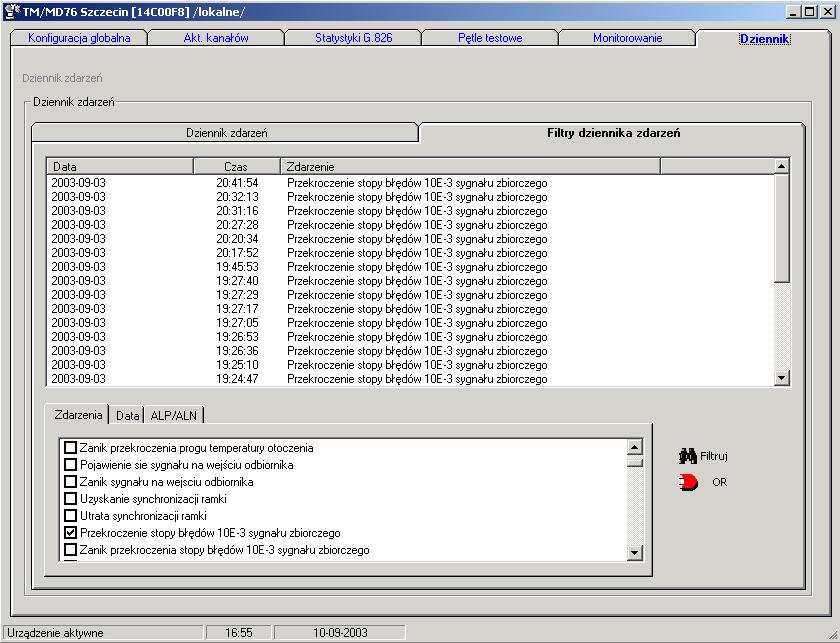Check Pojawienie sie sygnału na wejściu odbiornika
Image resolution: width=840 pixels, height=643 pixels.
point(70,465)
